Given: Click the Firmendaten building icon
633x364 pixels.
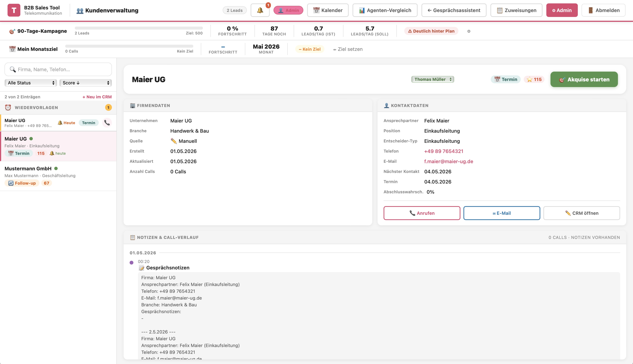Looking at the screenshot, I should 132,106.
